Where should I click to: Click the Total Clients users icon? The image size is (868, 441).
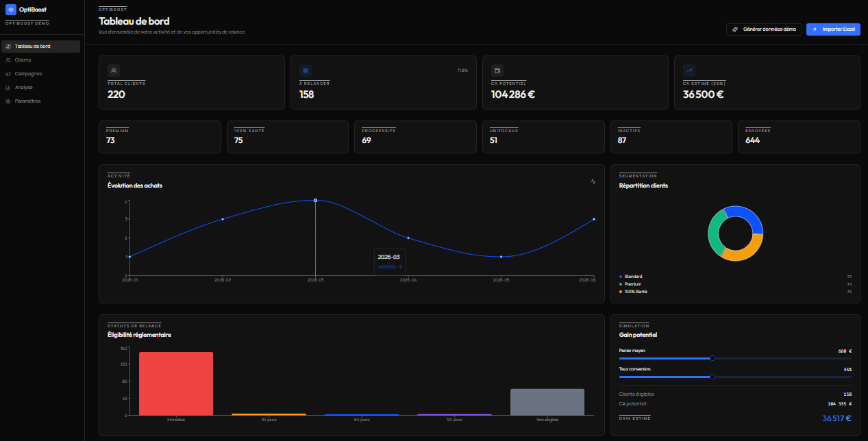pos(114,70)
